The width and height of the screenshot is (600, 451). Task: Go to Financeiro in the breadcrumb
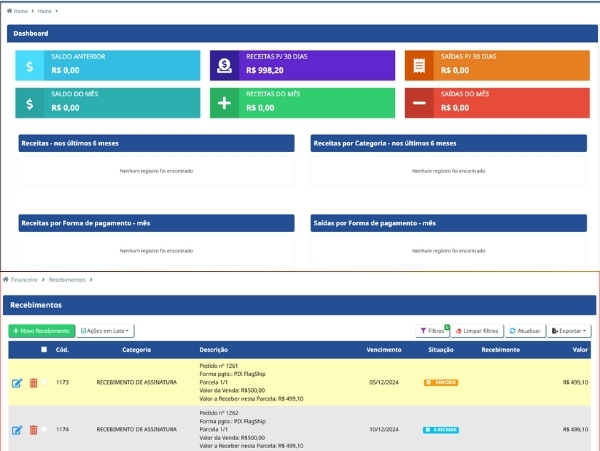click(24, 280)
